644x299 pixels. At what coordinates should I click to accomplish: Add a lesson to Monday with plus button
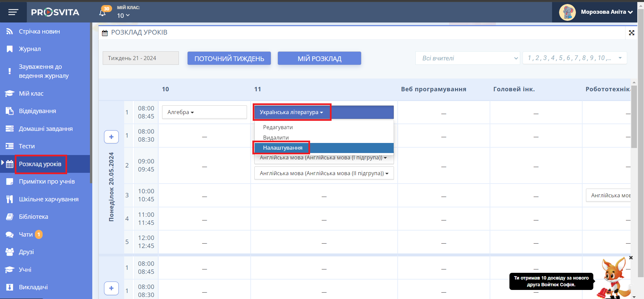pyautogui.click(x=111, y=137)
